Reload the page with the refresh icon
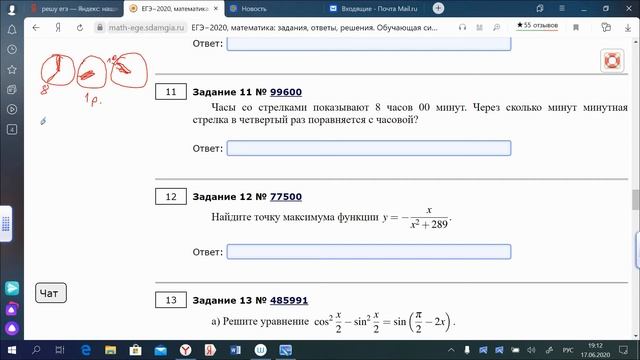 tap(80, 28)
